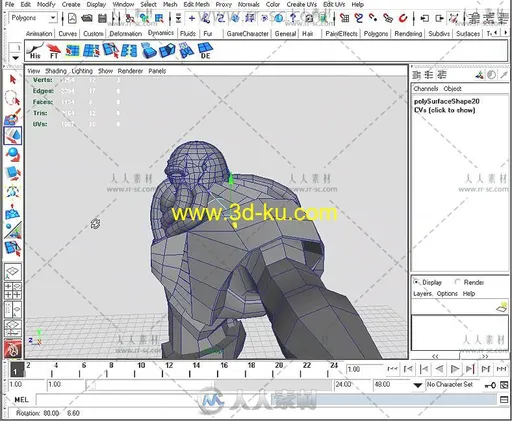The width and height of the screenshot is (512, 421).
Task: Click the Show Manipulator tool icon
Action: [x=13, y=230]
